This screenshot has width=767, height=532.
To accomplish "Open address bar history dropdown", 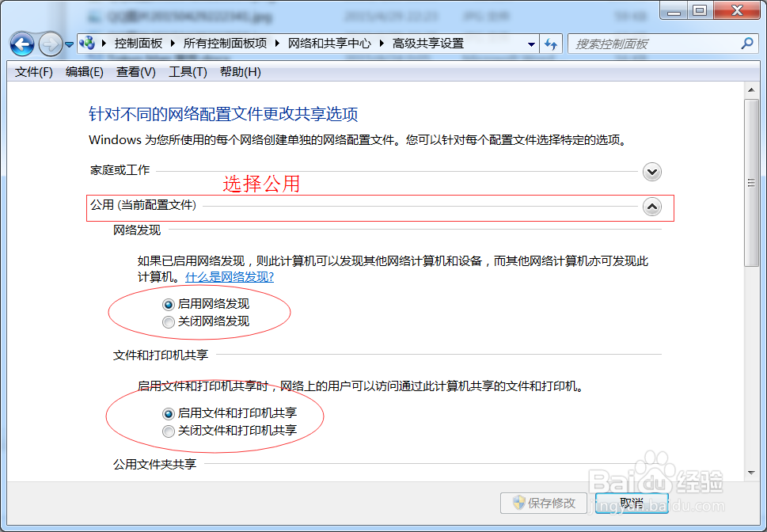I will coord(531,44).
